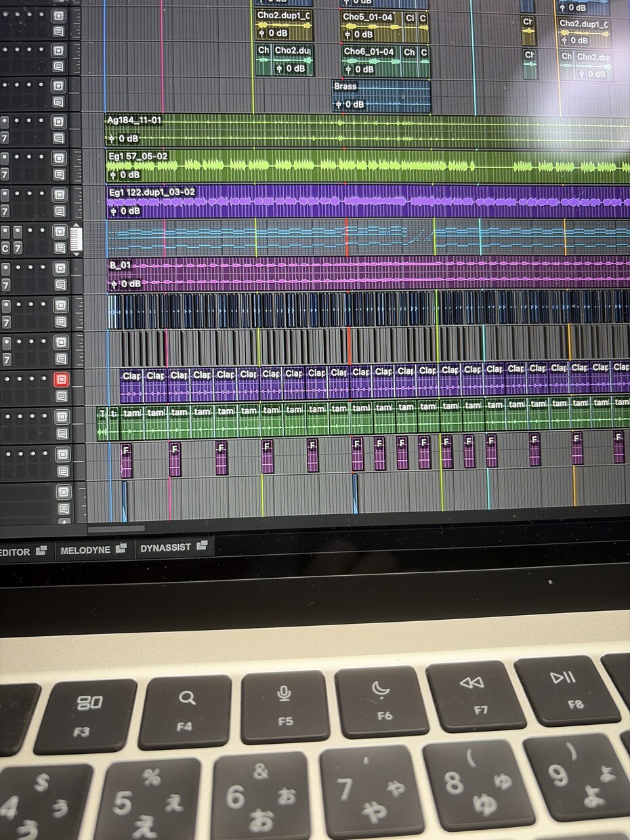Open comments for the Brass track
The height and width of the screenshot is (840, 630).
point(59,103)
